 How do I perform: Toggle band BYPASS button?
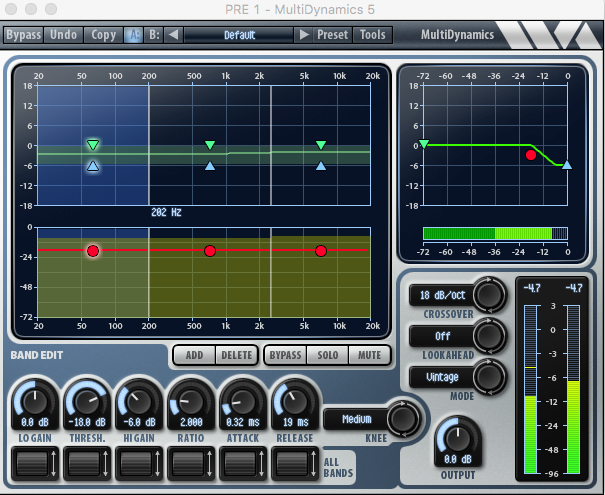coord(285,355)
